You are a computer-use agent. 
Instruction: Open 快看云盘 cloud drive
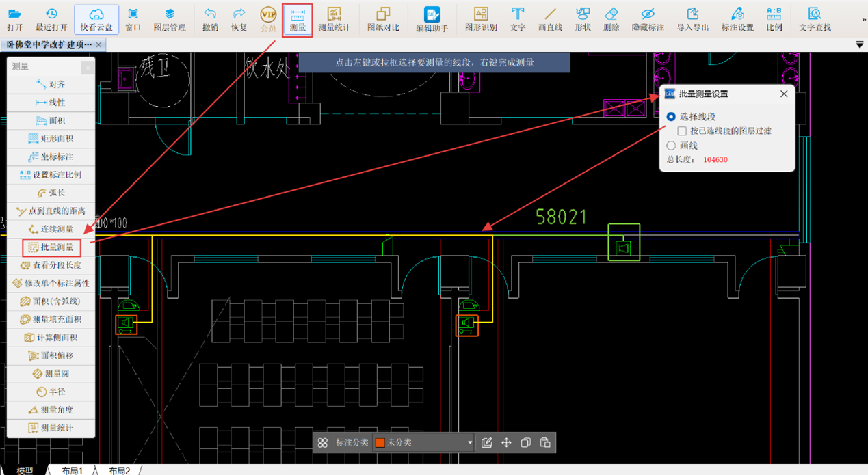96,19
